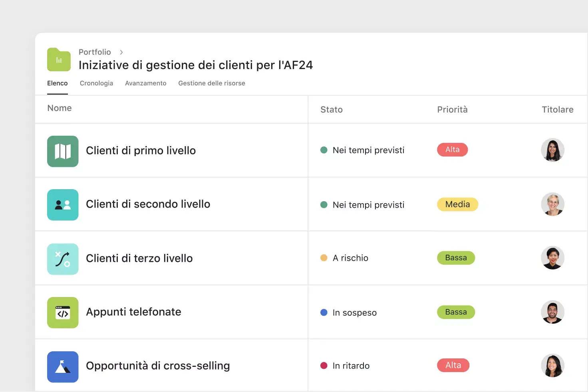The height and width of the screenshot is (392, 588).
Task: Click the yellow Media priority badge
Action: tap(457, 204)
